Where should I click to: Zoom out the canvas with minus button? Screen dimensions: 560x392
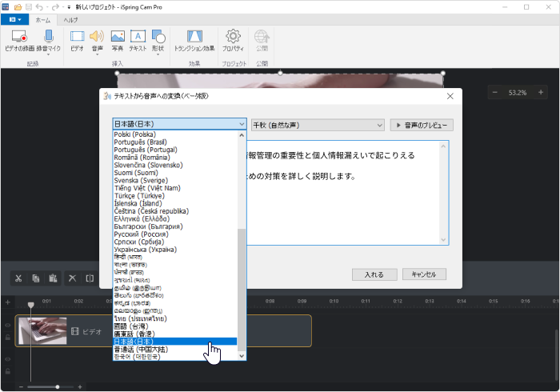[x=495, y=93]
